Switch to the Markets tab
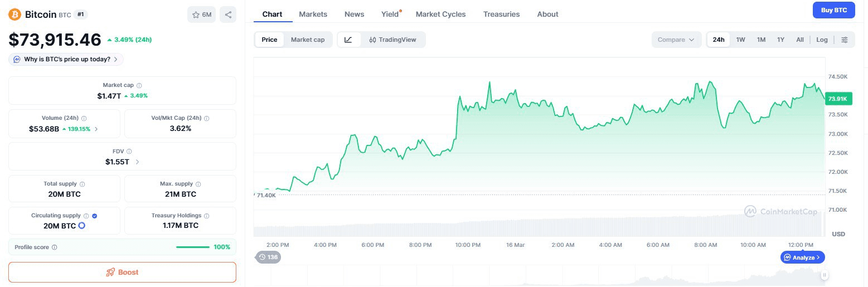The height and width of the screenshot is (287, 868). click(313, 14)
